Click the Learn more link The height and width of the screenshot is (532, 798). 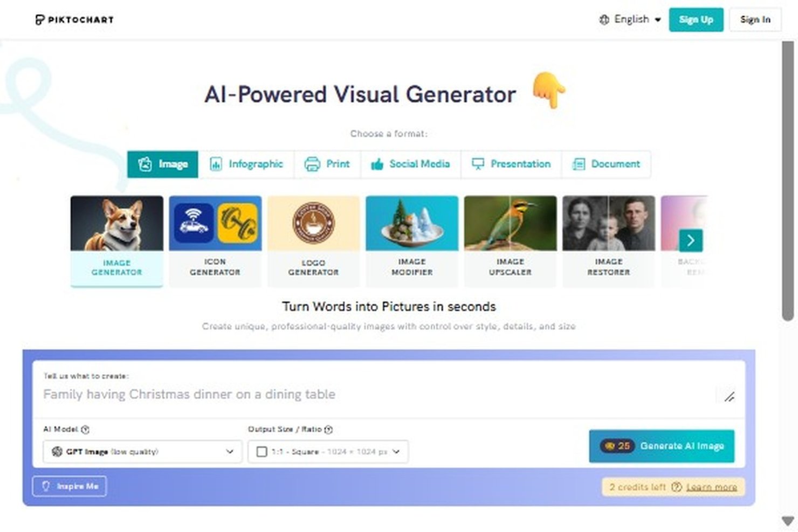tap(711, 487)
